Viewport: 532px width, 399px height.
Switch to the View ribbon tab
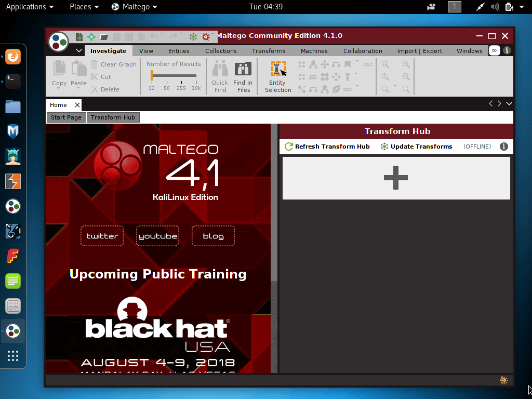146,51
